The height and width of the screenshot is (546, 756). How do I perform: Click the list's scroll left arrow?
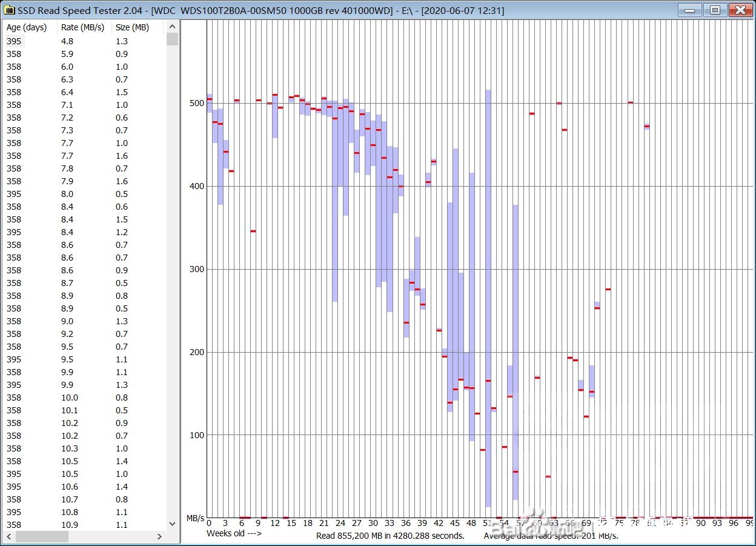(x=10, y=536)
